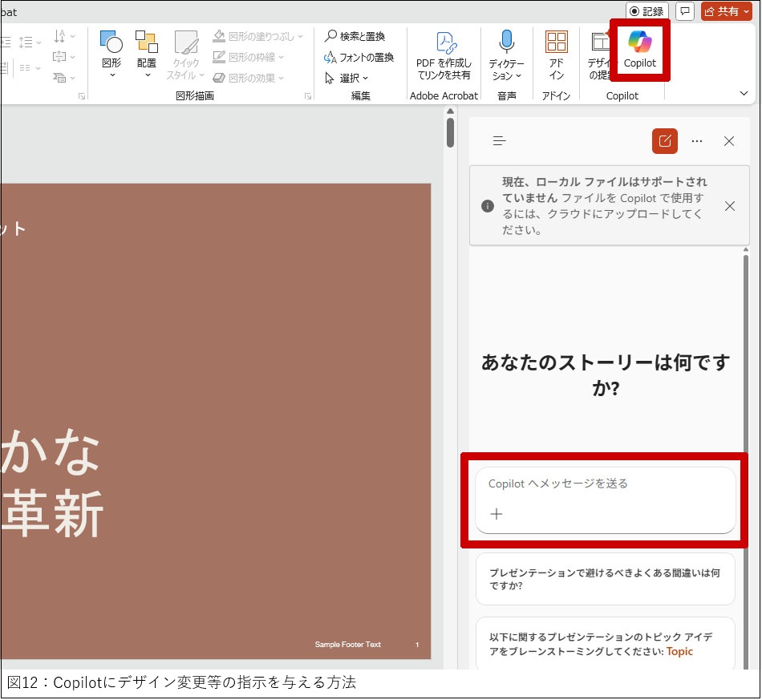Click the Dictation microphone icon
This screenshot has width=762, height=700.
coord(506,42)
